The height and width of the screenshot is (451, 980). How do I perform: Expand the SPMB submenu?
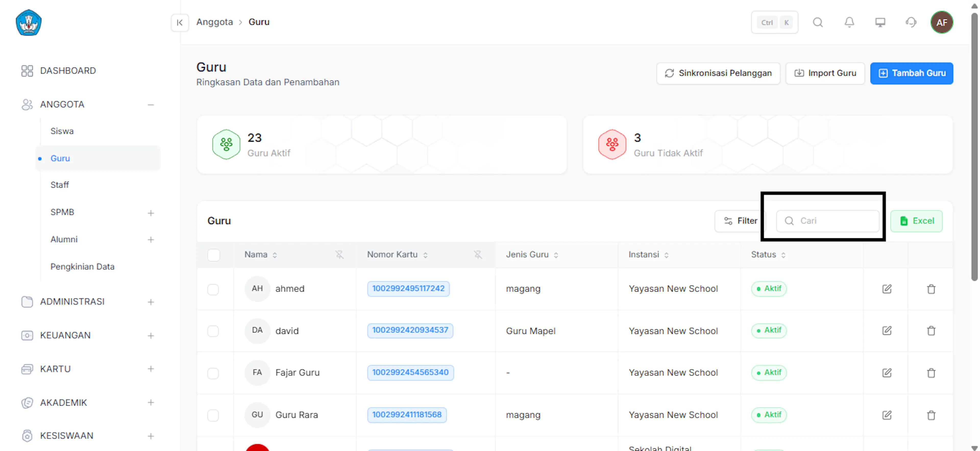click(x=151, y=213)
